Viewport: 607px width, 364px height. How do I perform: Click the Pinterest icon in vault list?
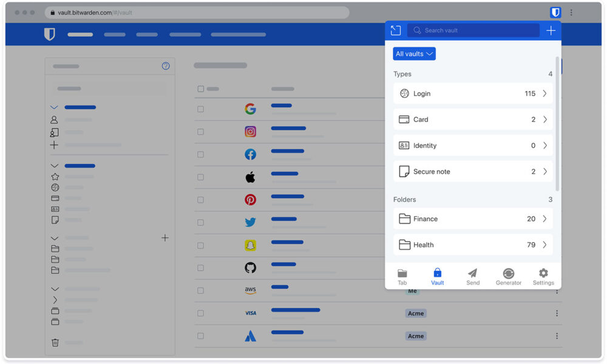point(251,200)
